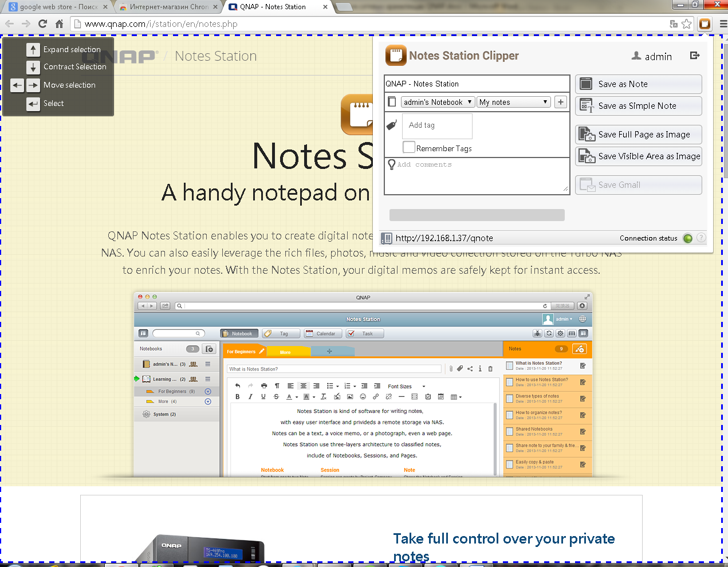Screen dimensions: 728x567
Task: Focus the note title field QNAP - Notes Station
Action: point(477,84)
